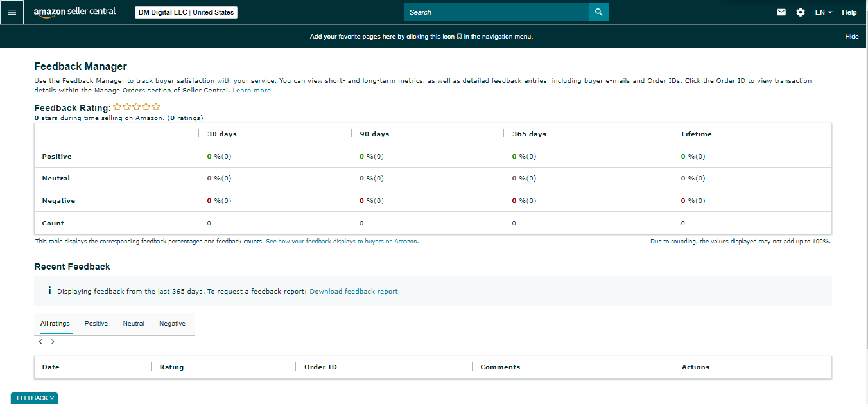Click the 365 days column header

tap(529, 134)
